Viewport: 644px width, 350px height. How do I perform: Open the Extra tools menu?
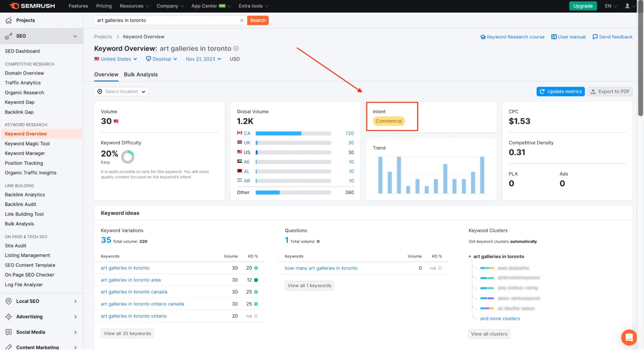click(254, 6)
